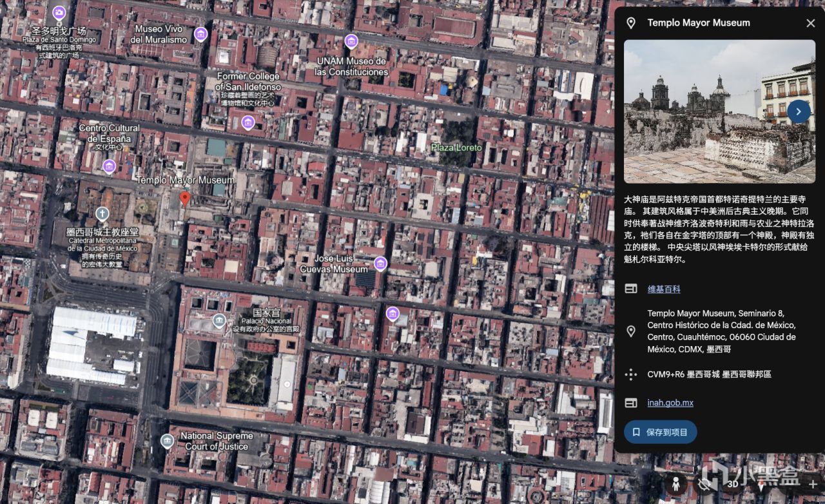This screenshot has height=504, width=825.
Task: Click the UNAM Museo de las Constituciones pin
Action: pyautogui.click(x=351, y=41)
